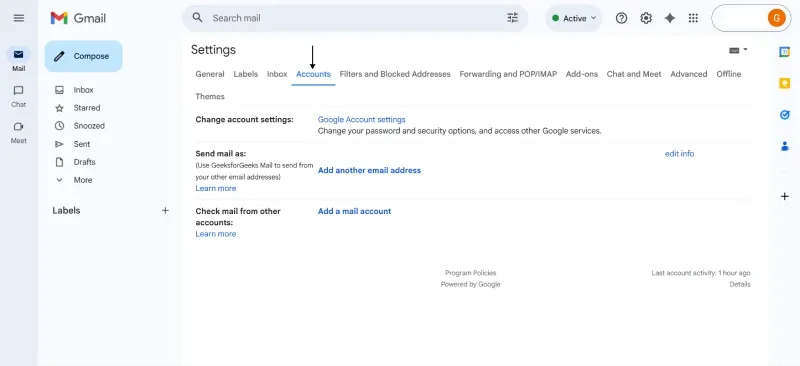Switch to the General tab
800x366 pixels.
point(210,74)
